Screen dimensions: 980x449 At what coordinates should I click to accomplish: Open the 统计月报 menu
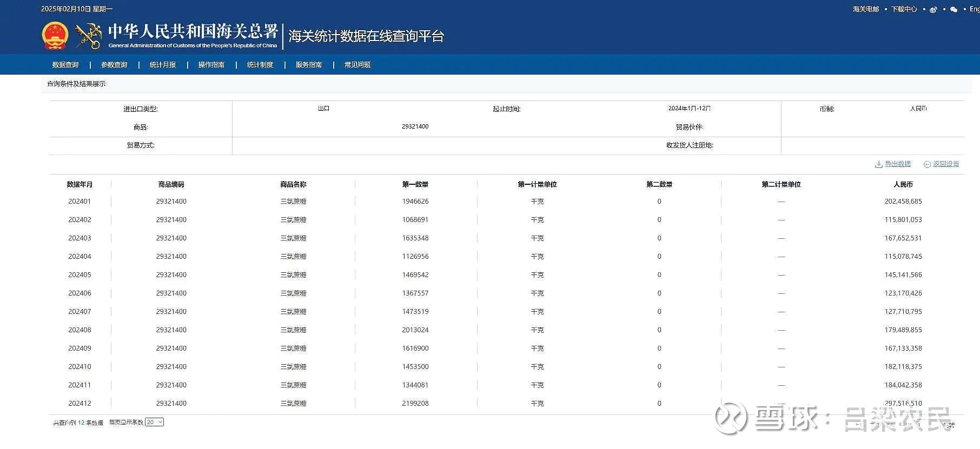163,65
